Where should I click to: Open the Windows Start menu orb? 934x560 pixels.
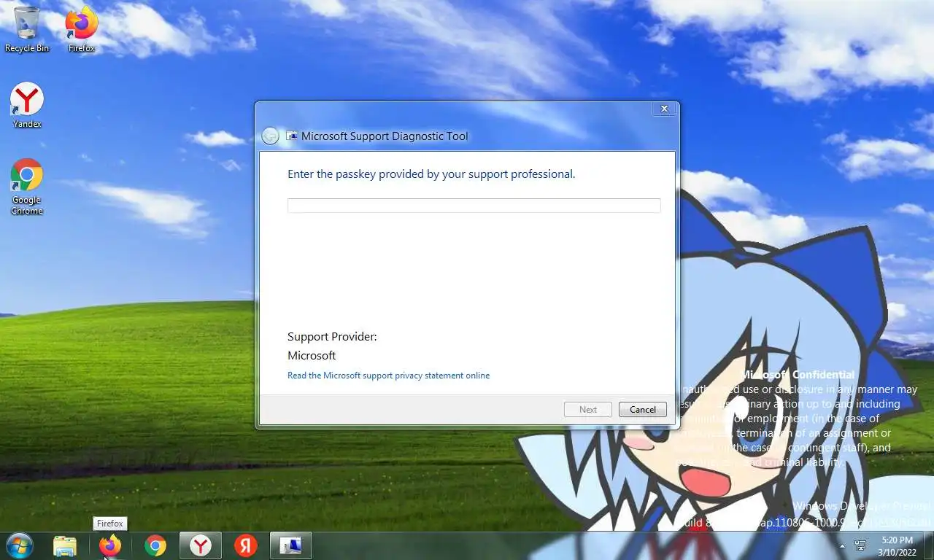[x=19, y=545]
